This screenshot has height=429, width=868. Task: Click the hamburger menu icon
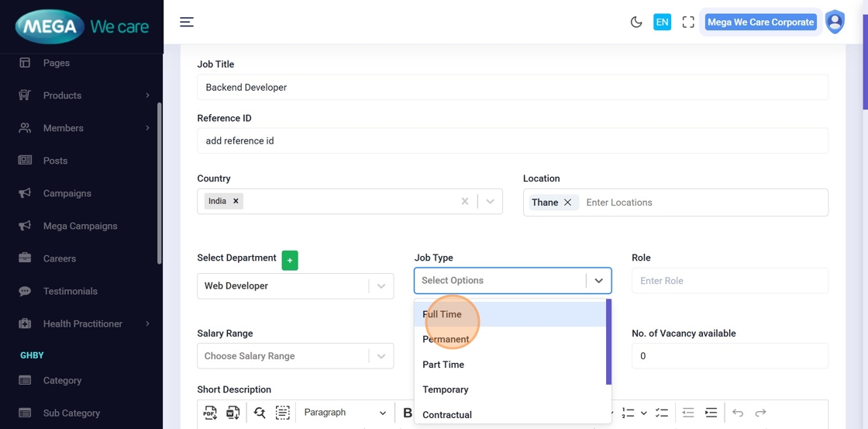187,22
